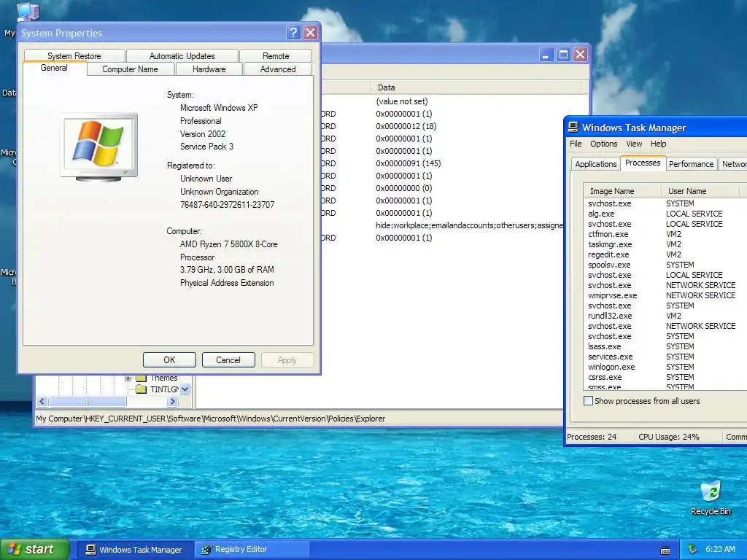Click the Task Manager title bar icon
Viewport: 747px width, 560px height.
573,127
